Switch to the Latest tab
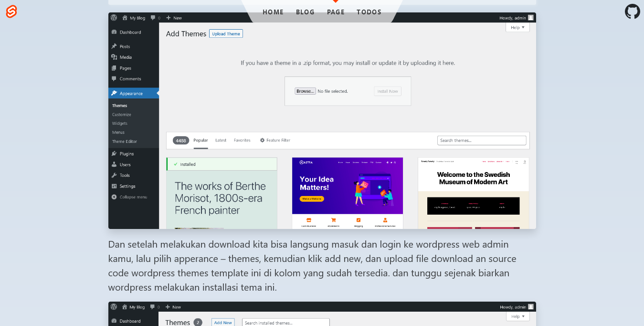The image size is (644, 326). 221,141
